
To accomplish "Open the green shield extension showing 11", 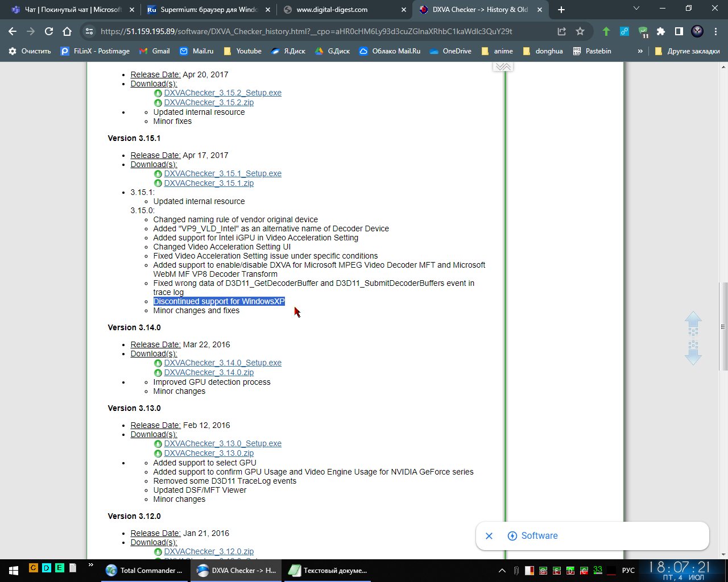I will (x=643, y=32).
